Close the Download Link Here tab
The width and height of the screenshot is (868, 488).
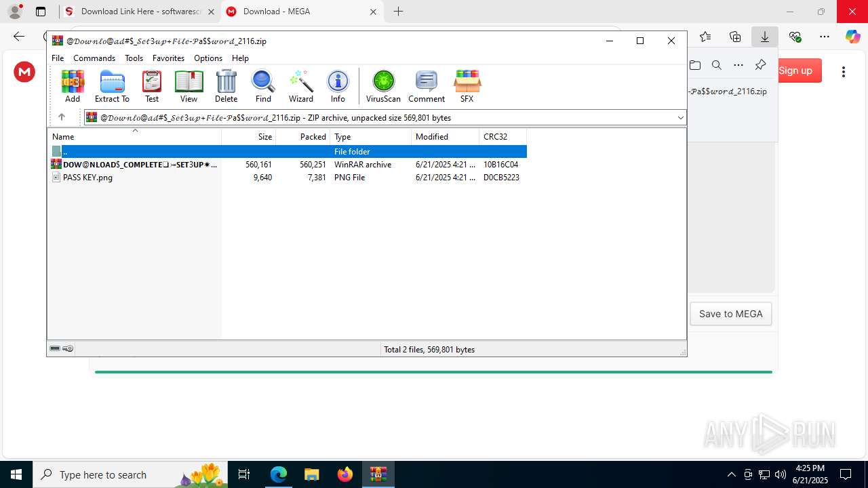coord(211,12)
